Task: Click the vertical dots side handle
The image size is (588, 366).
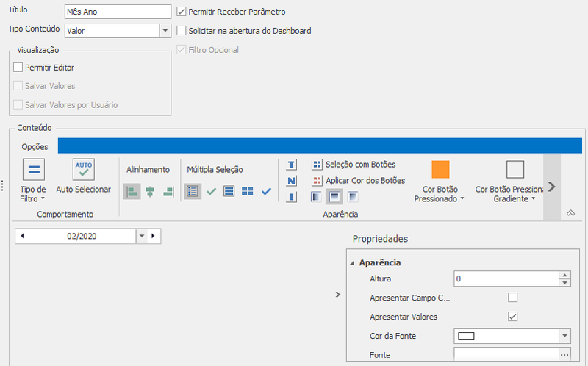Action: (x=3, y=186)
